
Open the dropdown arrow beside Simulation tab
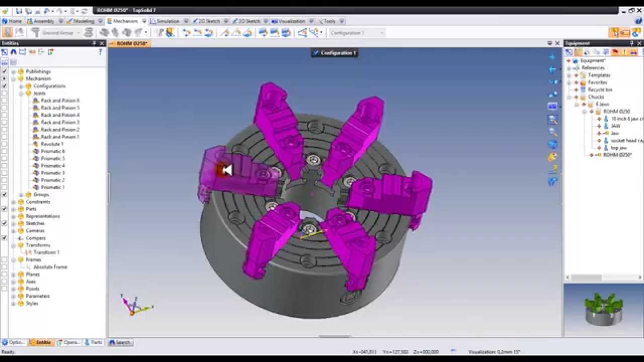[186, 21]
